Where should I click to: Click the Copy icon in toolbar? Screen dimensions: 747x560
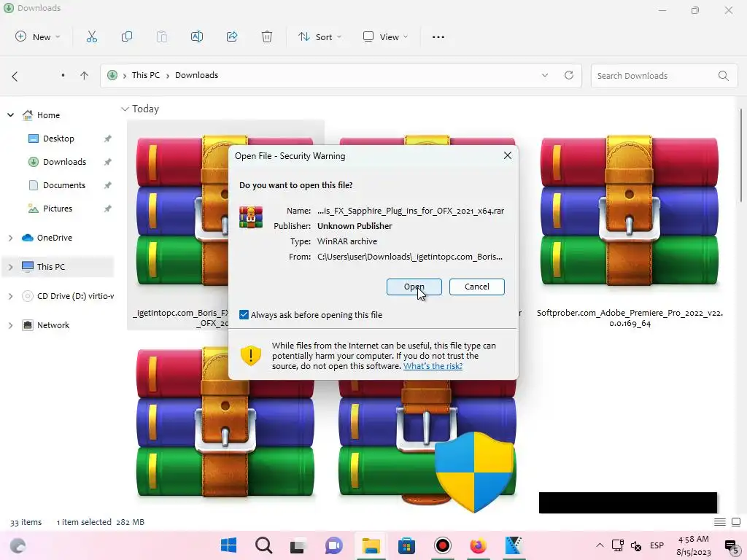click(127, 36)
